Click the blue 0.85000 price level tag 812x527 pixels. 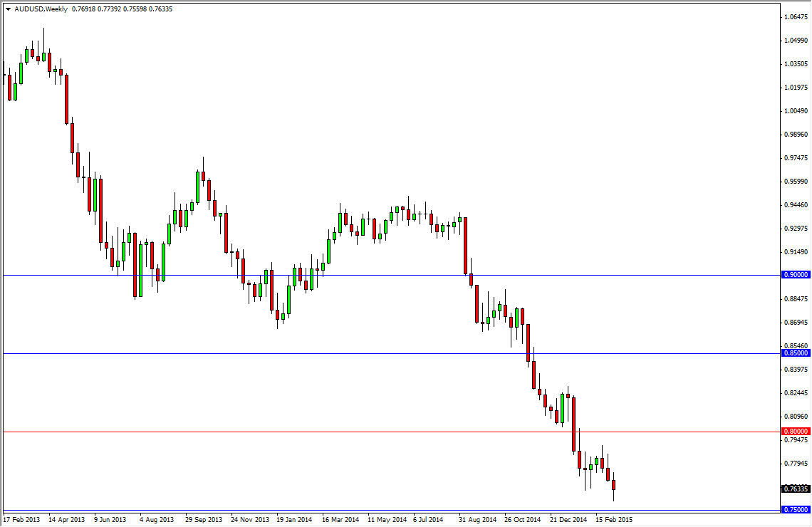point(796,353)
